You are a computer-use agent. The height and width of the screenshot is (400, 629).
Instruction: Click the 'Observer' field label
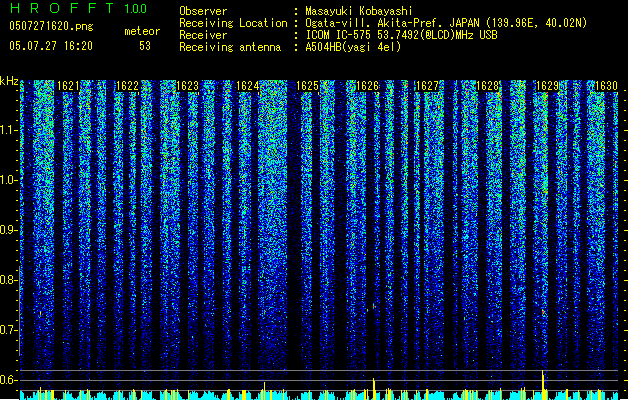click(203, 11)
